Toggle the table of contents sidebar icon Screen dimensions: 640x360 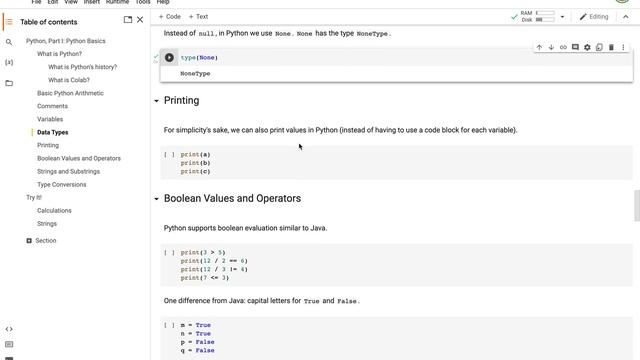pos(9,22)
